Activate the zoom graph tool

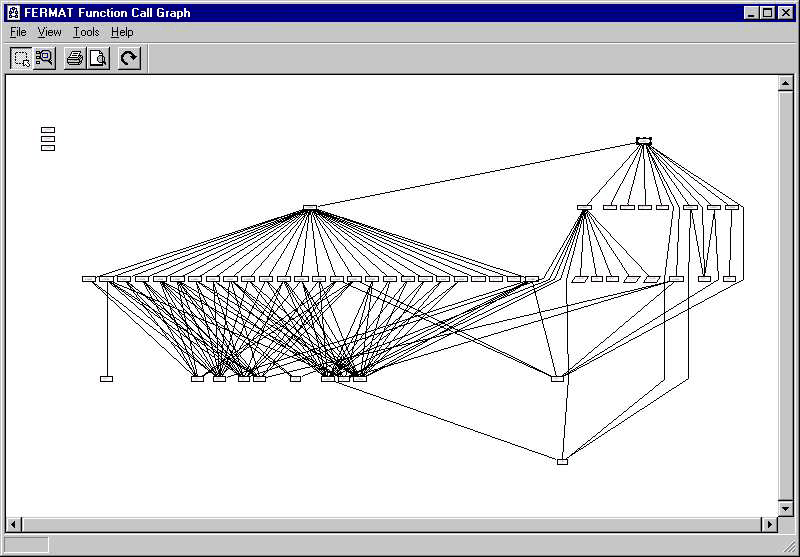point(44,58)
